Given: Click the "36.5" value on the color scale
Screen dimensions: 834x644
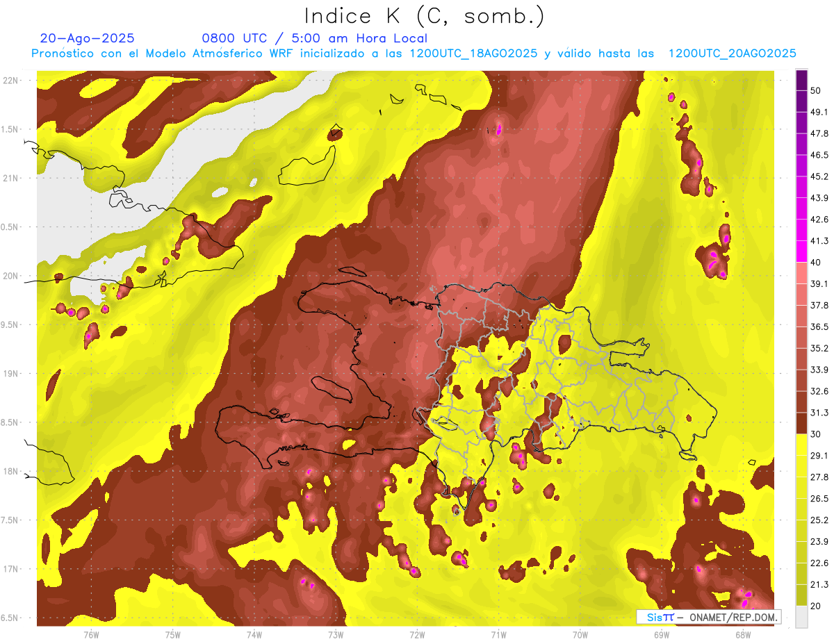Looking at the screenshot, I should point(819,327).
